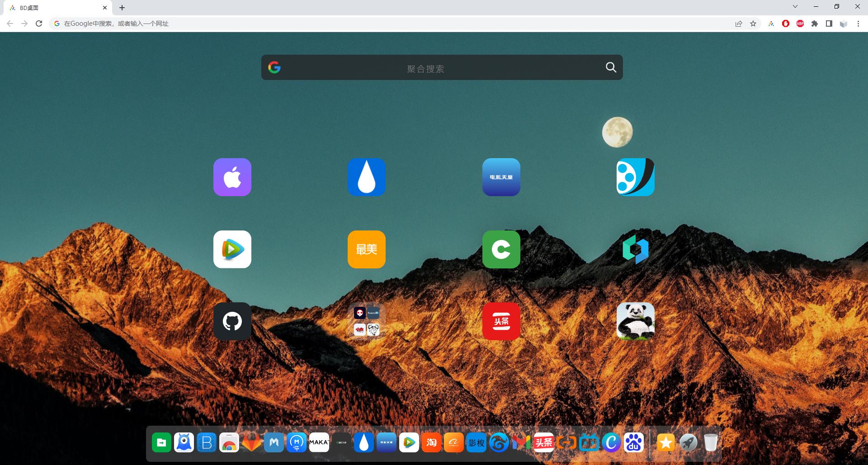868x465 pixels.
Task: Open the Baidu paw icon in the dock
Action: click(634, 443)
